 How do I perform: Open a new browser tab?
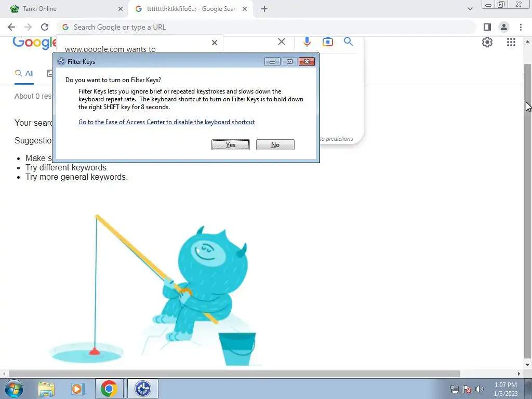(264, 9)
